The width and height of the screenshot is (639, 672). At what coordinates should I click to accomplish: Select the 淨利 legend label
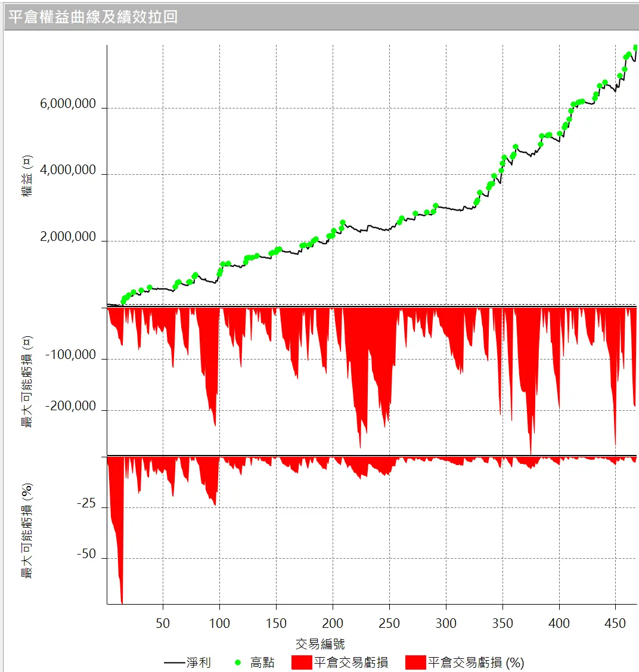point(198,662)
